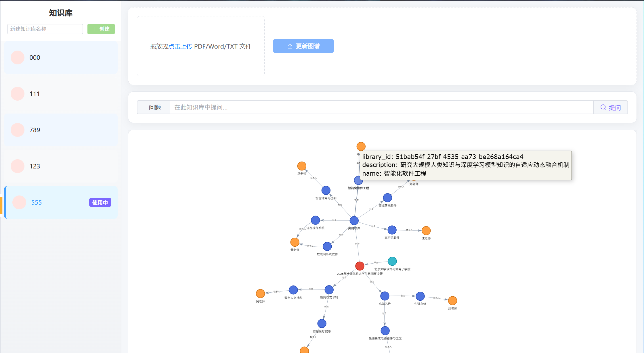
Task: Click the red 2025年全国优秀大学生暑期夏令营 node
Action: (x=360, y=266)
